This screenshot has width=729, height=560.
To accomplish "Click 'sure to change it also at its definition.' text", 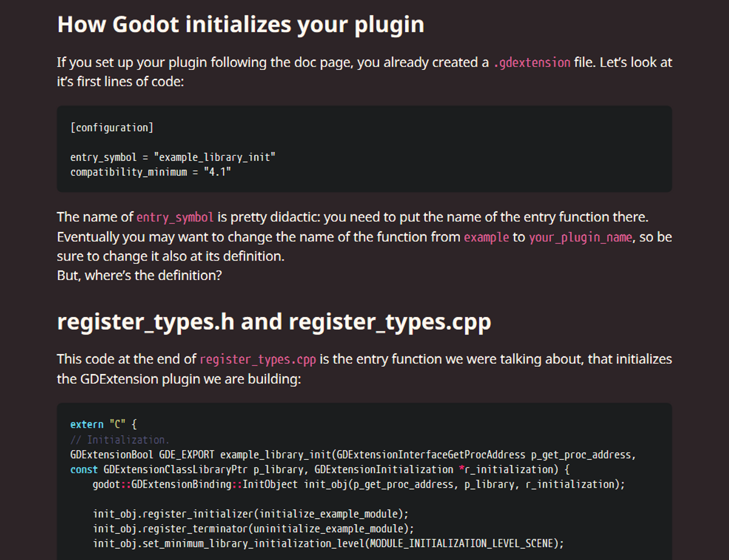I will click(x=171, y=256).
